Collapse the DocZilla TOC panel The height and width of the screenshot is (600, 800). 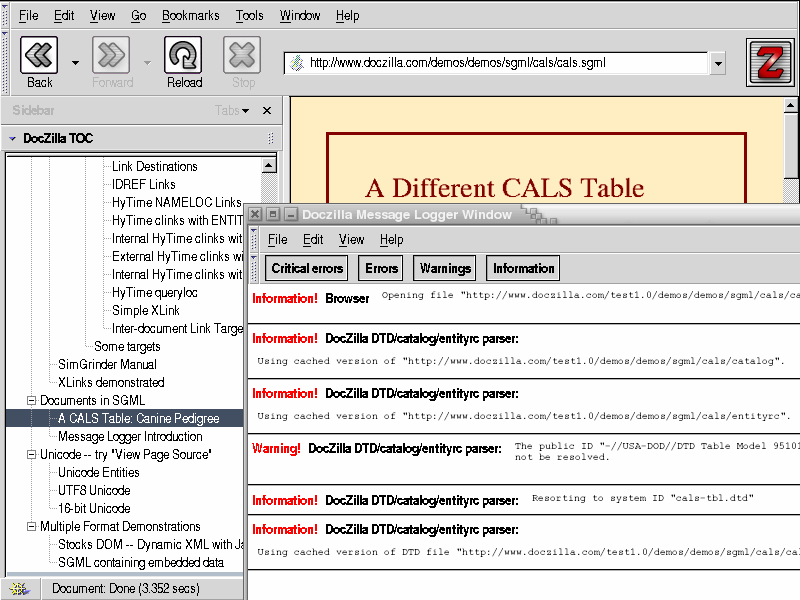pyautogui.click(x=12, y=138)
